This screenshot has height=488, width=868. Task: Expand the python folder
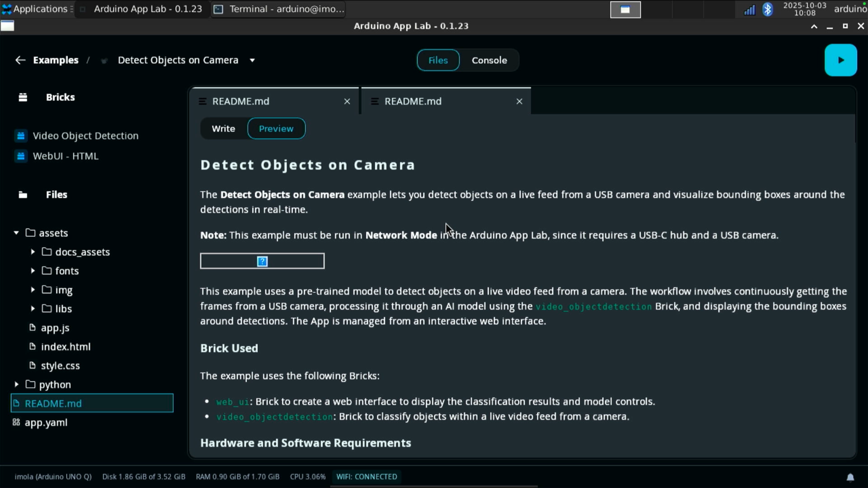coord(16,384)
